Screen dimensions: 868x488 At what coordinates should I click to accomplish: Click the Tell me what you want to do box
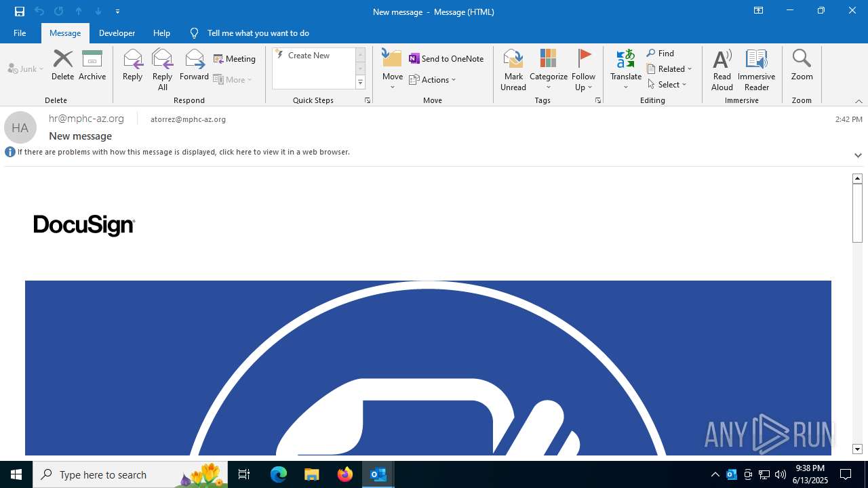coord(258,33)
